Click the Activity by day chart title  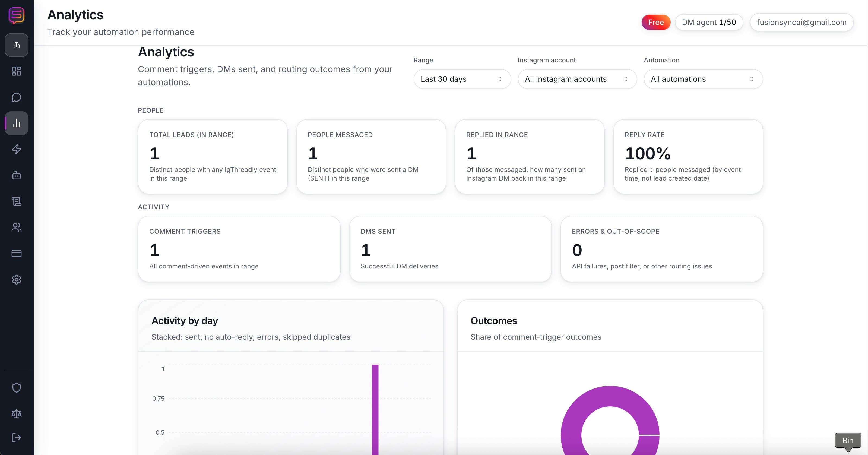[185, 321]
